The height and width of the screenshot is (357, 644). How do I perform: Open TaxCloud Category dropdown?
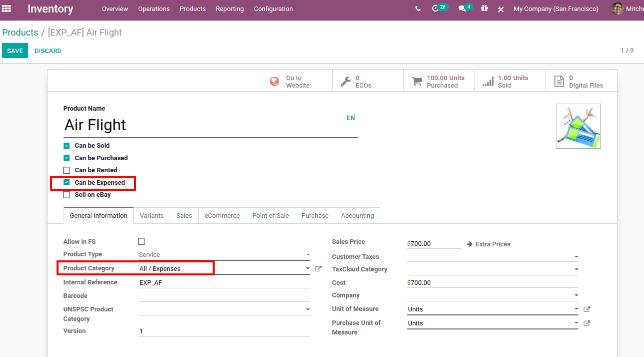pos(493,269)
